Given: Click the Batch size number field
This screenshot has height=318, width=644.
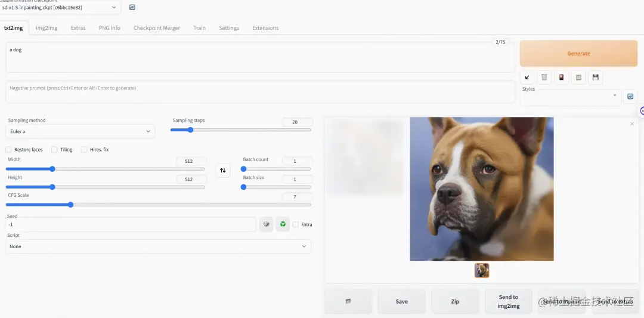Looking at the screenshot, I should 298,179.
